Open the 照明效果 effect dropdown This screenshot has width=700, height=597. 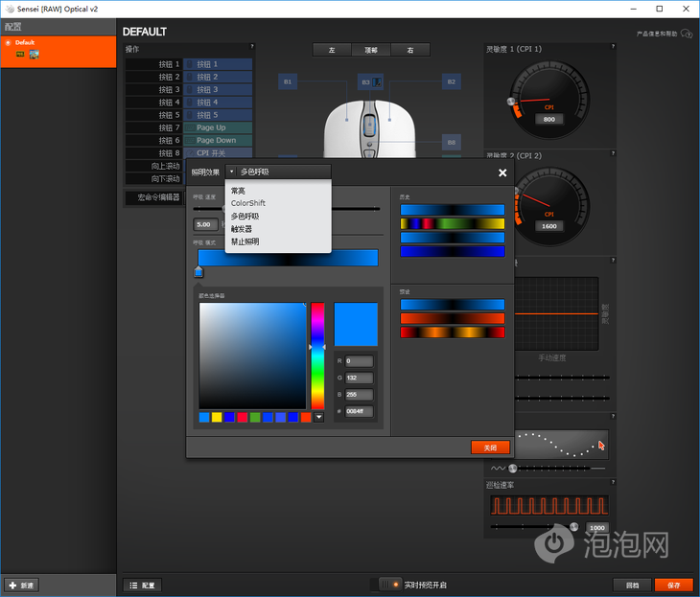[x=278, y=172]
